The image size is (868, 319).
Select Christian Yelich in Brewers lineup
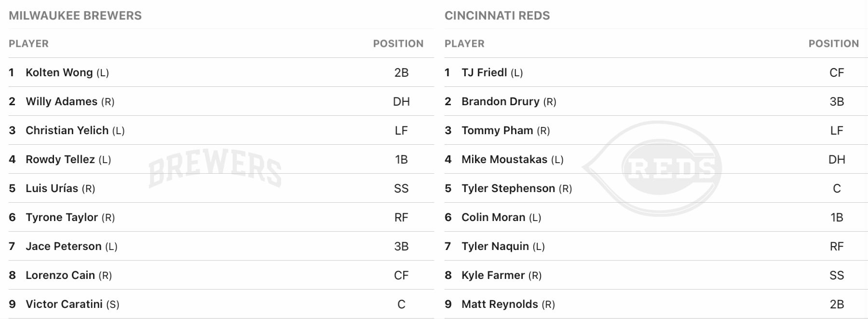[67, 130]
